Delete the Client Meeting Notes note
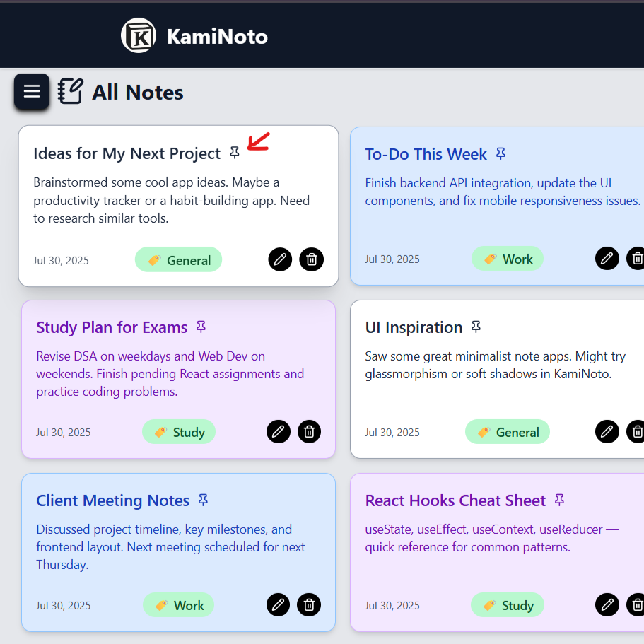The image size is (644, 644). click(x=309, y=604)
